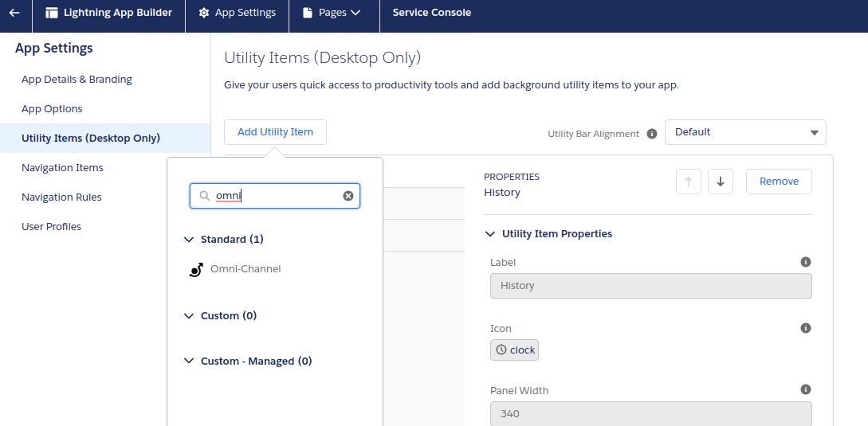The height and width of the screenshot is (426, 868).
Task: Open the Utility Bar Alignment dropdown
Action: coord(745,132)
